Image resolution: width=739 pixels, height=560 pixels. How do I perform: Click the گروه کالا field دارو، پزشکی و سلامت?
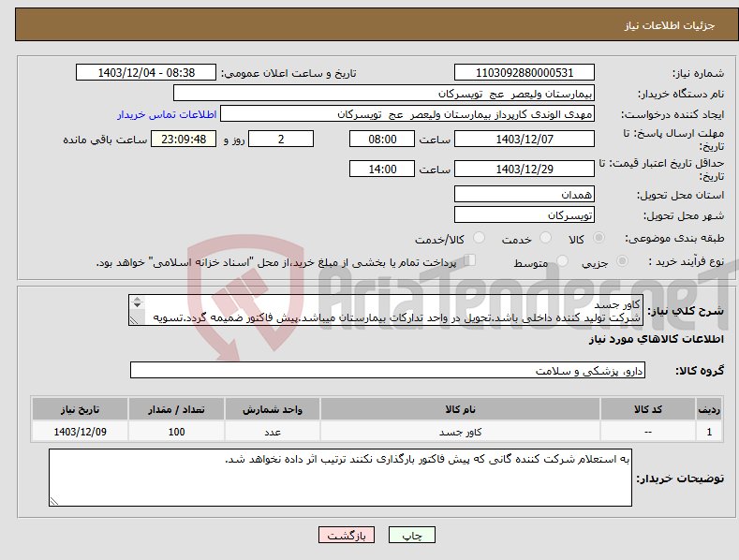click(x=388, y=371)
